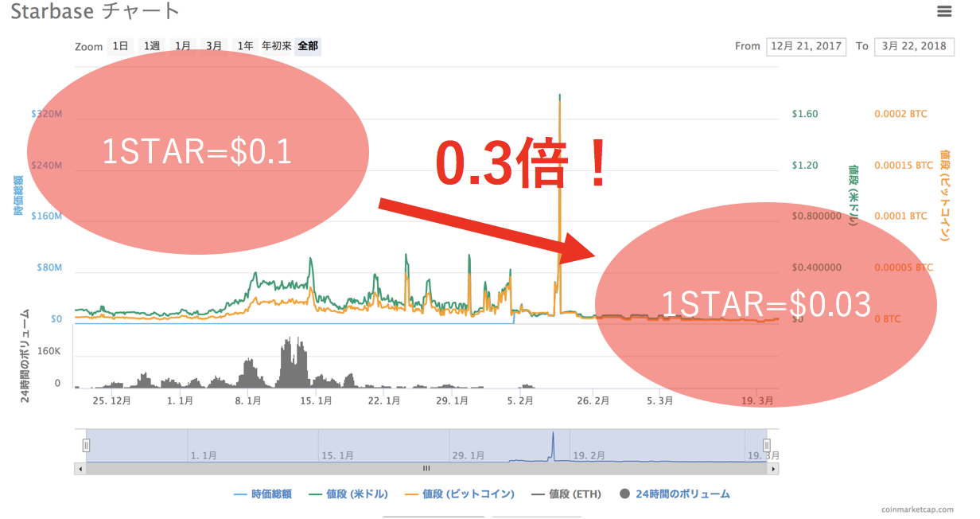Click the $0.800000 price axis label
The height and width of the screenshot is (519, 980).
coord(817,216)
